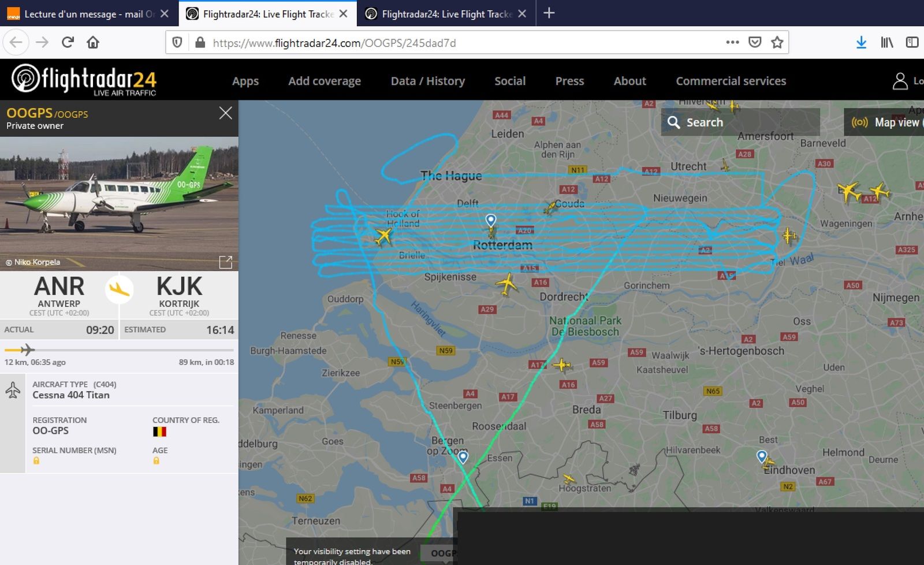Screen dimensions: 924x565
Task: Open a new browser tab
Action: pyautogui.click(x=549, y=13)
